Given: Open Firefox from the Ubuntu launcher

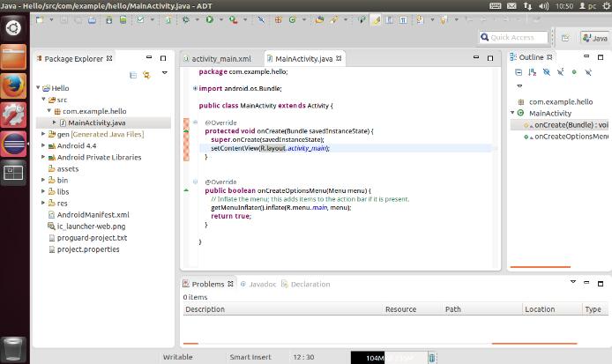Looking at the screenshot, I should tap(13, 86).
